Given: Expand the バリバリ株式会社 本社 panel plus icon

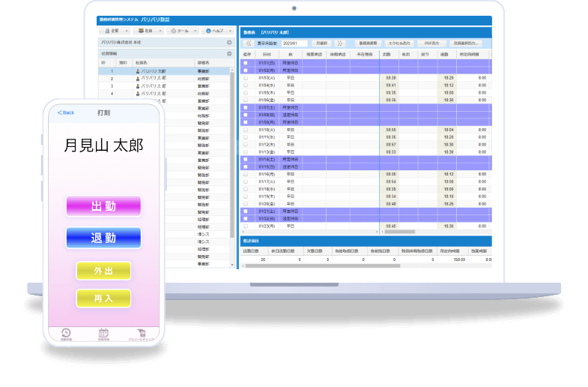Looking at the screenshot, I should click(229, 43).
